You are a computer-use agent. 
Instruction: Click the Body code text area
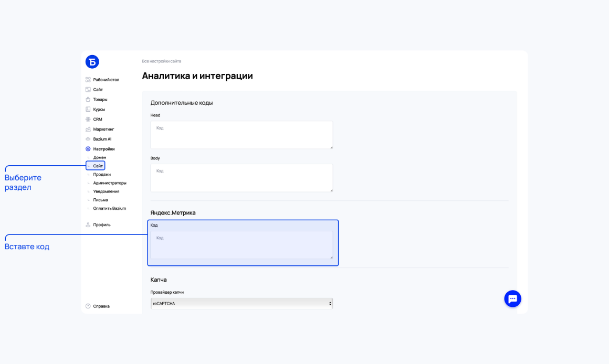tap(241, 178)
